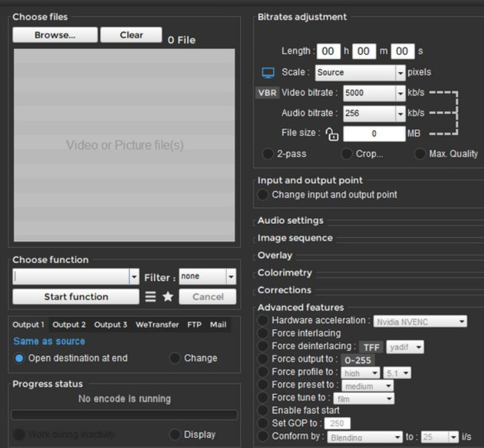Viewport: 484px width, 448px height.
Task: Toggle Open destination at end
Action: click(x=19, y=359)
